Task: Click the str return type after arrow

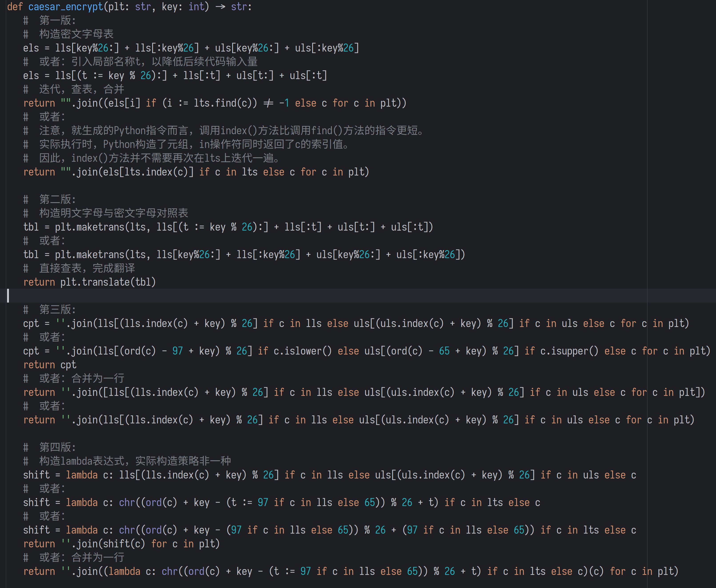Action: [238, 7]
